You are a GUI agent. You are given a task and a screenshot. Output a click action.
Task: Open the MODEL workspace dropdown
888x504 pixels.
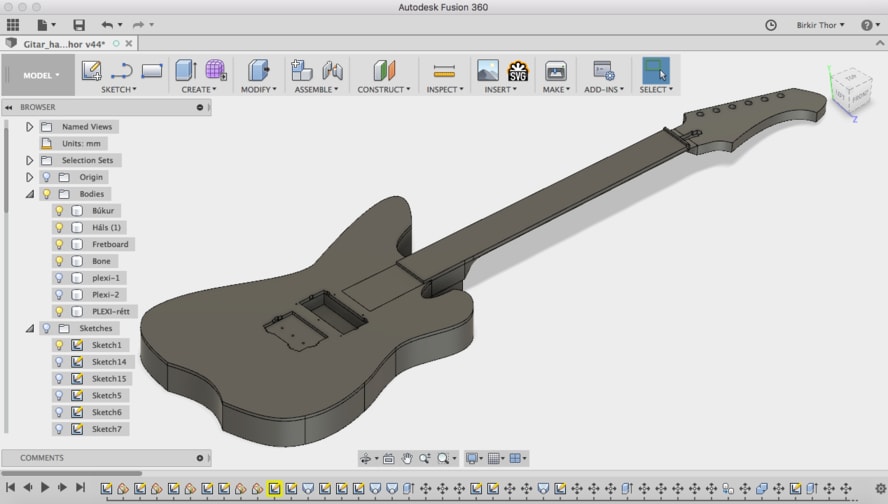(41, 75)
